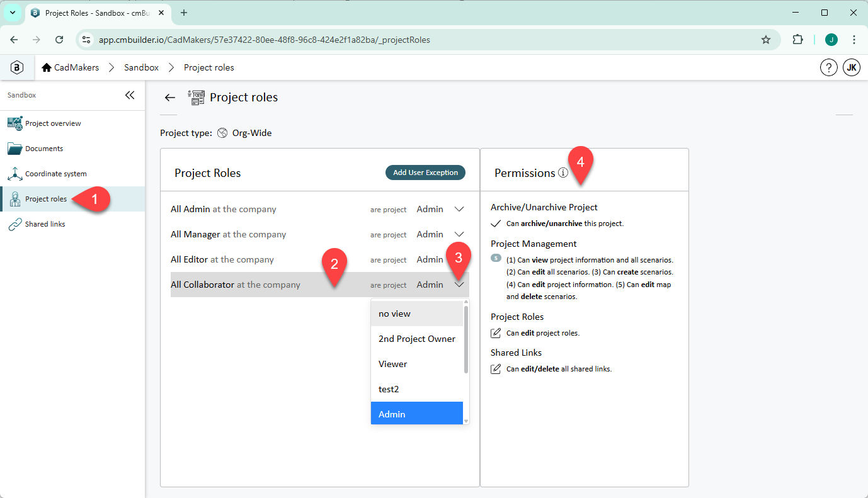Select the 'All Editor at the company' row
The height and width of the screenshot is (498, 868).
point(320,259)
